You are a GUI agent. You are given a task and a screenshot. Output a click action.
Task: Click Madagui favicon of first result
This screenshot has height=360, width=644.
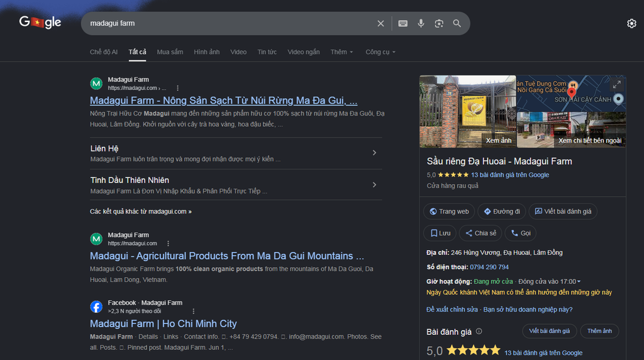pos(96,84)
